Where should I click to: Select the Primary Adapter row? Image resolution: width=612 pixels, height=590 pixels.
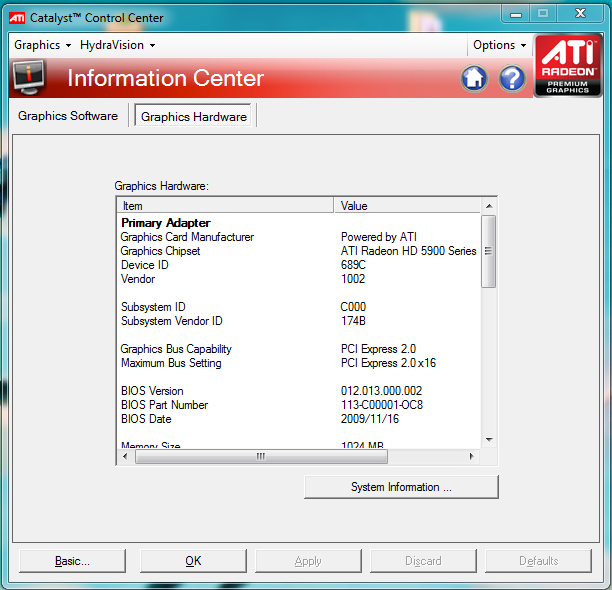[x=299, y=223]
